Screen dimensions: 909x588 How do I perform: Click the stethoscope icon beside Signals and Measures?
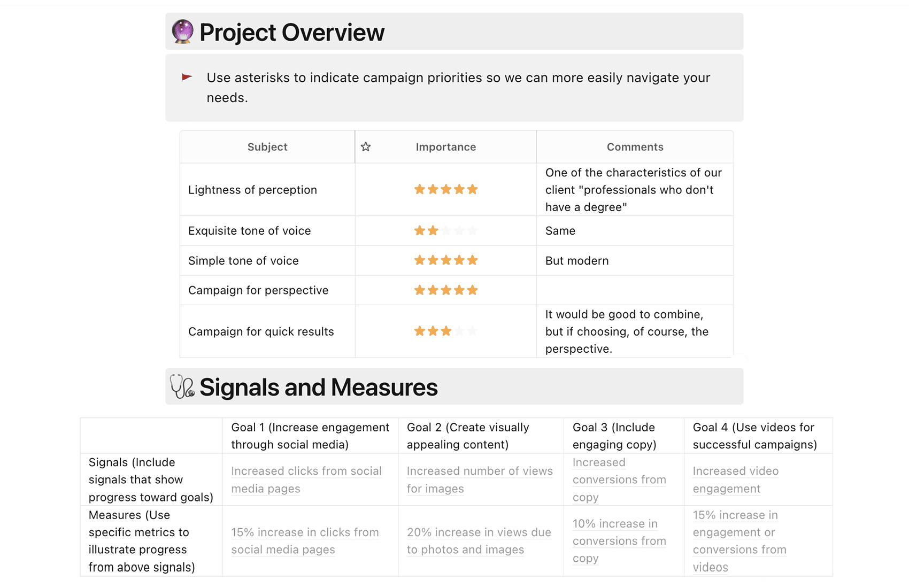click(182, 386)
